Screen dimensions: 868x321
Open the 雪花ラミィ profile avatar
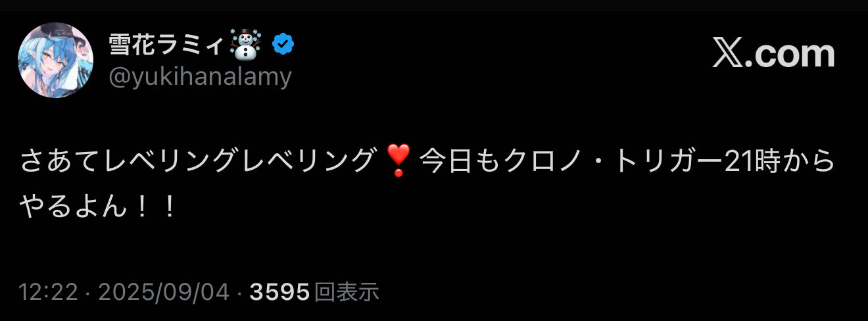tap(55, 61)
